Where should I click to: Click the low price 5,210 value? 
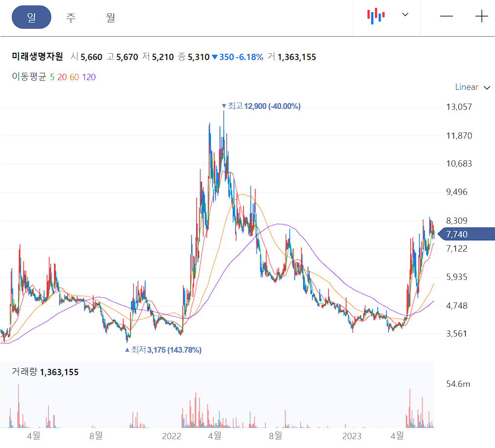coord(163,57)
